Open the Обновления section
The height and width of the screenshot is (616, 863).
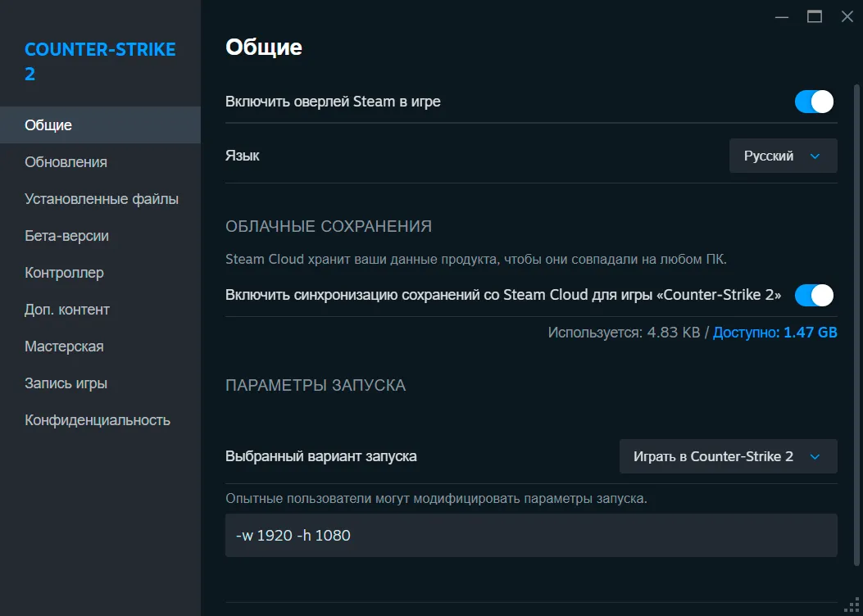[100, 162]
